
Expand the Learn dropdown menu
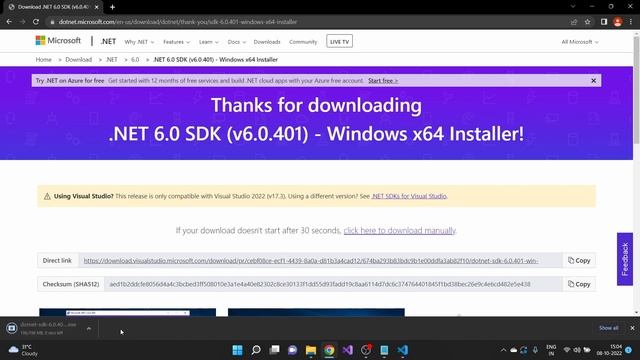point(209,42)
